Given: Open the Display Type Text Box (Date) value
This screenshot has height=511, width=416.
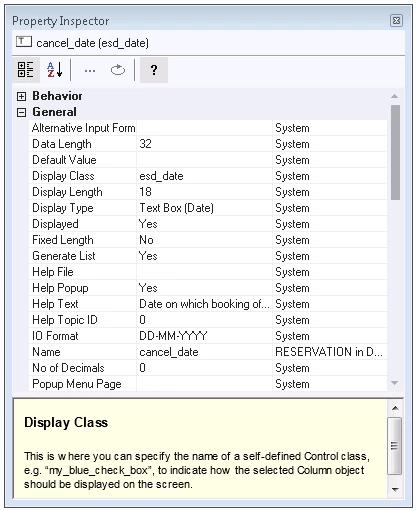Looking at the screenshot, I should coord(204,208).
